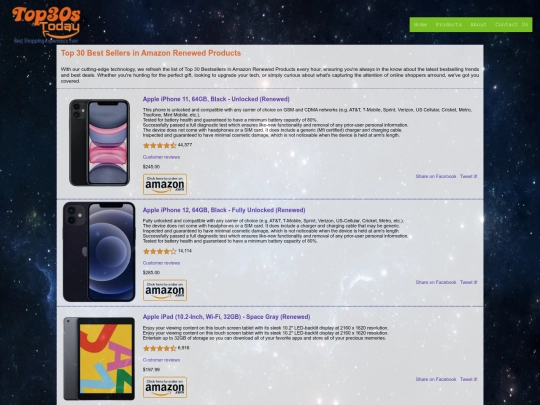Open the Home menu item
Image resolution: width=540 pixels, height=405 pixels.
[420, 24]
